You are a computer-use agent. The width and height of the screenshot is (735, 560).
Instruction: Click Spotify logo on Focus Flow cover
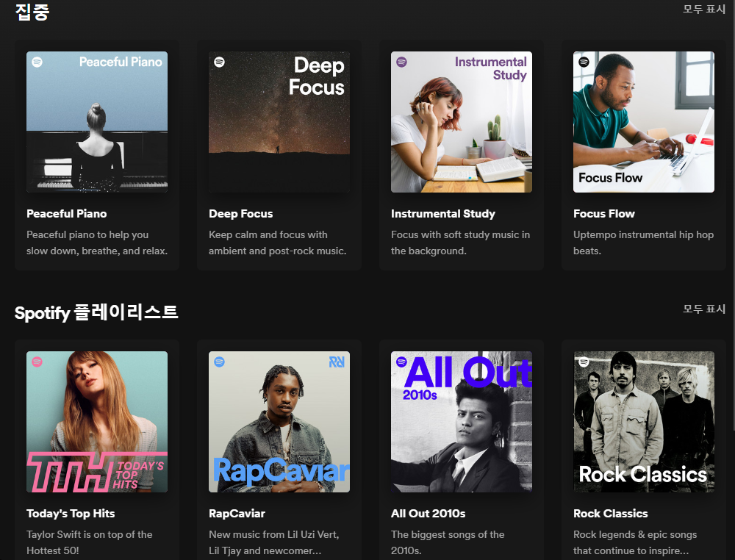pos(584,62)
